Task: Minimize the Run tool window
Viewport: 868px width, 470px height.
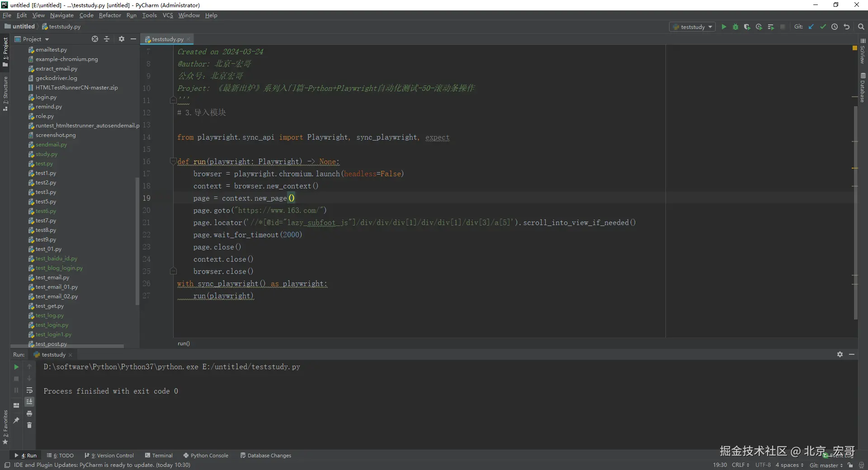Action: point(852,355)
